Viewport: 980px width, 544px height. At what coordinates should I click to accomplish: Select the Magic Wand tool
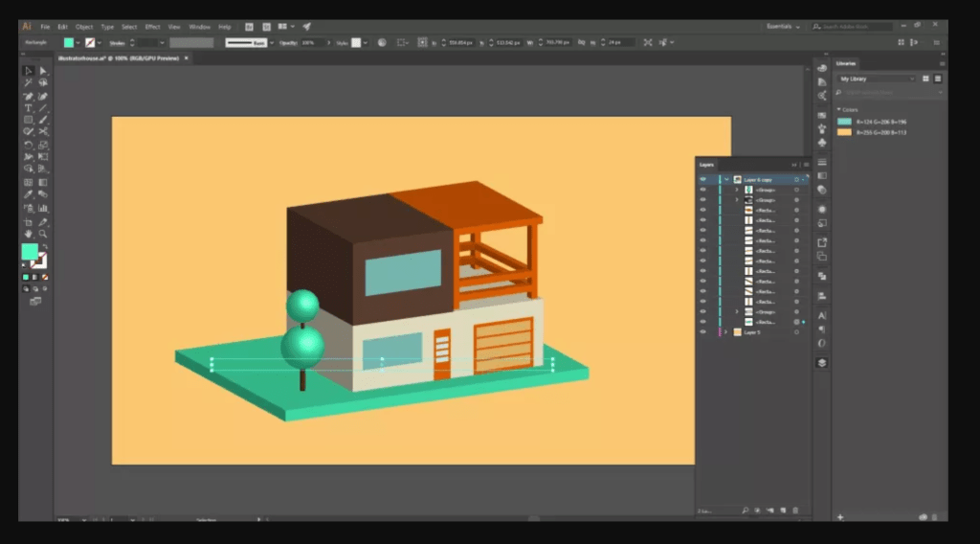pos(29,83)
